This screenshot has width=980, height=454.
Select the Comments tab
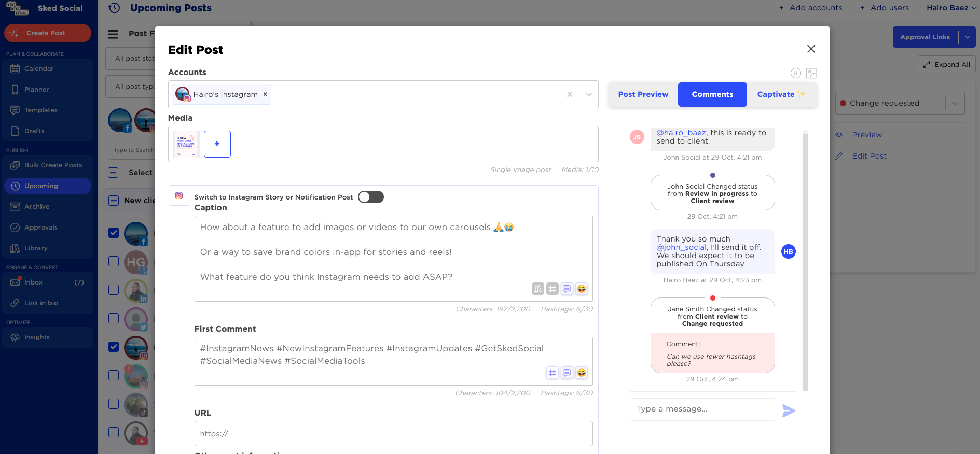[712, 94]
